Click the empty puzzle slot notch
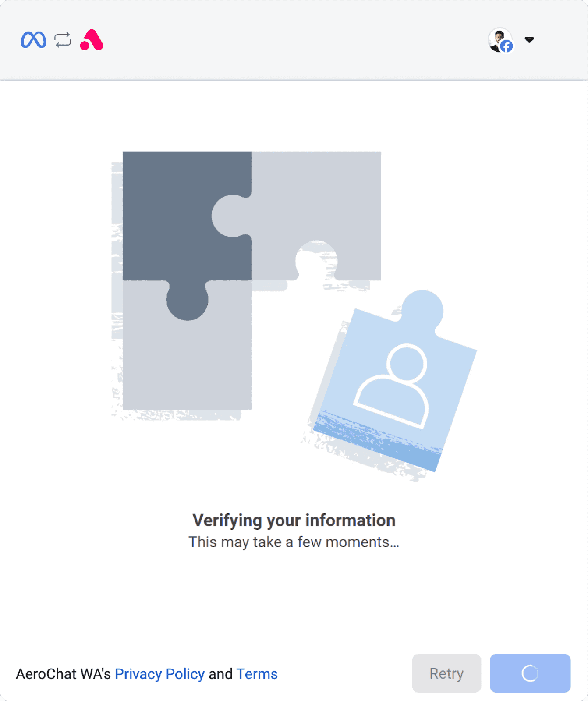This screenshot has height=701, width=588. pyautogui.click(x=316, y=259)
